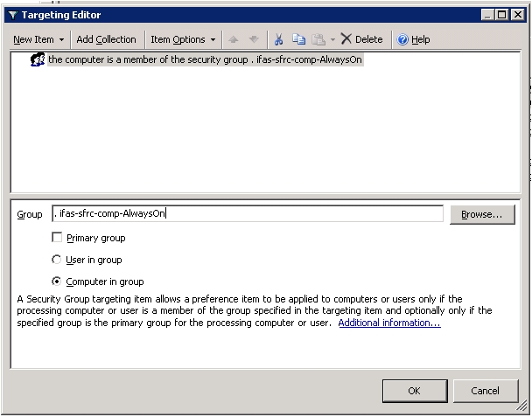The height and width of the screenshot is (417, 532).
Task: Open the Paste dropdown arrow
Action: point(332,39)
